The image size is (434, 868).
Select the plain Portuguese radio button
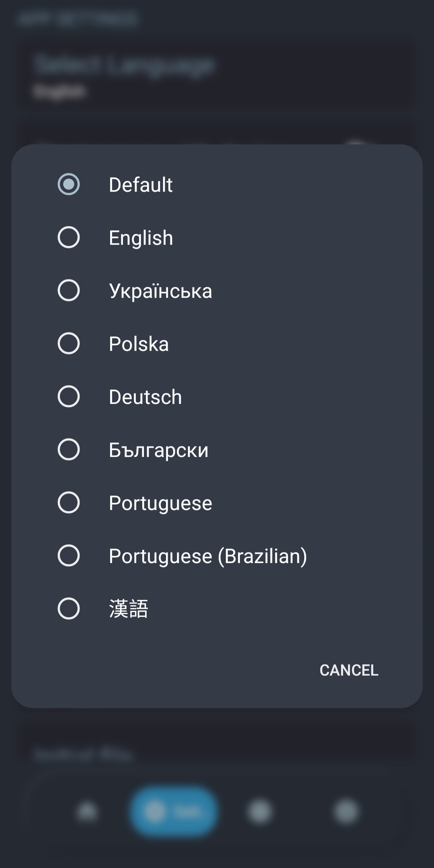pos(69,503)
